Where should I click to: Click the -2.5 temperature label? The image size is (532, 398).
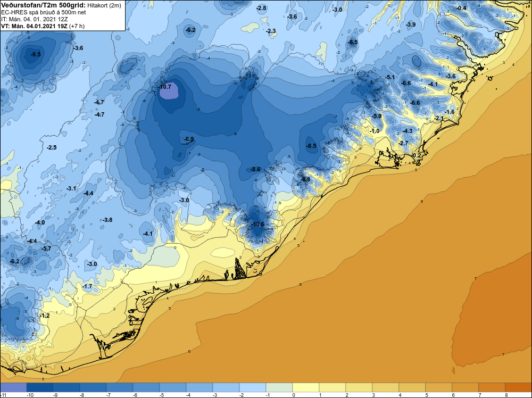click(52, 147)
